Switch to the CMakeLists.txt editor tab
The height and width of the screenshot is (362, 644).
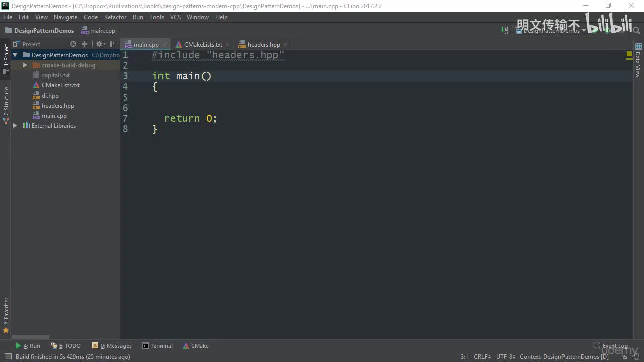[x=202, y=45]
